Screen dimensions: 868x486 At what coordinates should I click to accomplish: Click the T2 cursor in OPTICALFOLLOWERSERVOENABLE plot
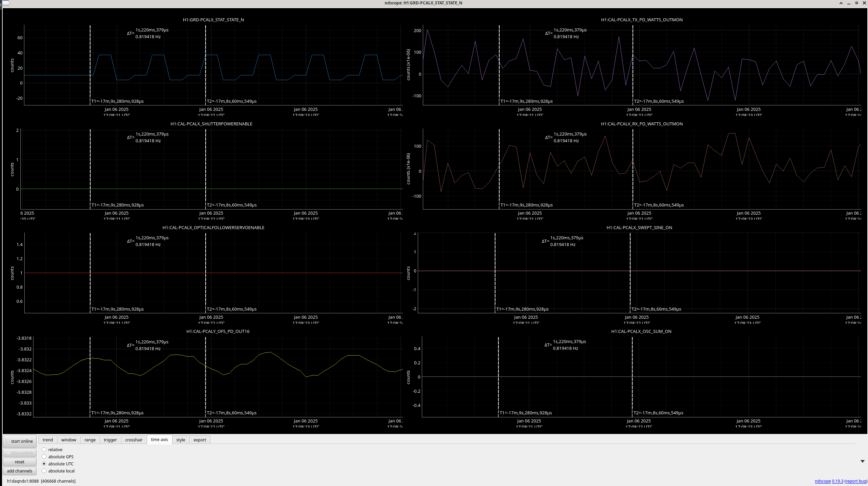[x=205, y=272]
